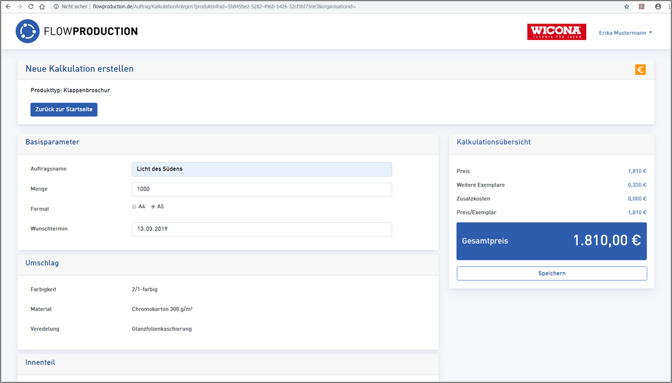Click the 'Nicht sicher' site info icon
The width and height of the screenshot is (672, 383).
coord(56,6)
